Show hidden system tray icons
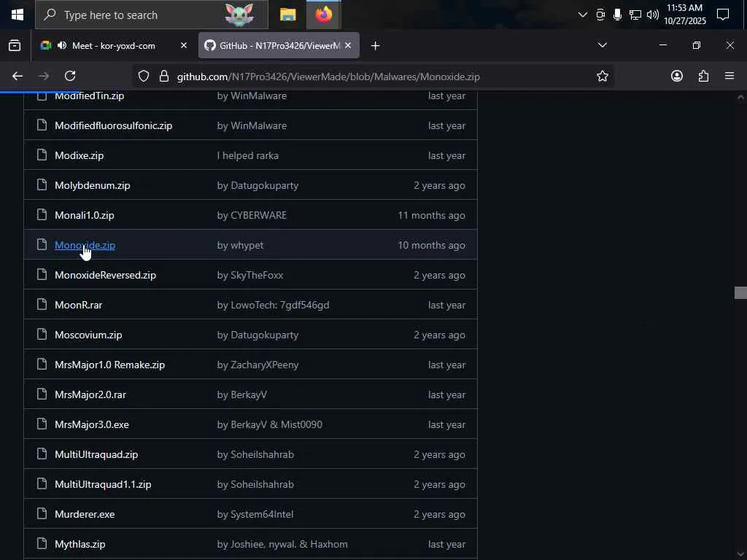 pos(582,15)
